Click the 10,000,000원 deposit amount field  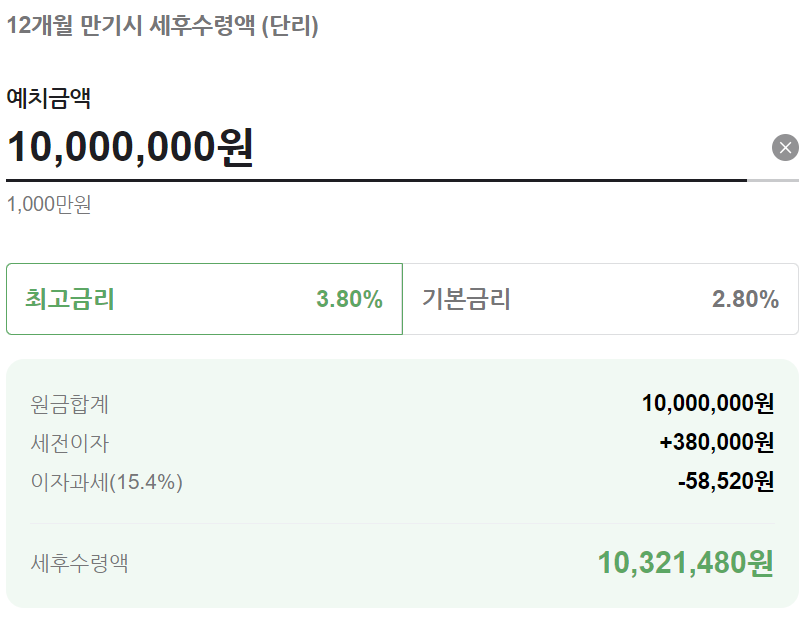[376, 148]
